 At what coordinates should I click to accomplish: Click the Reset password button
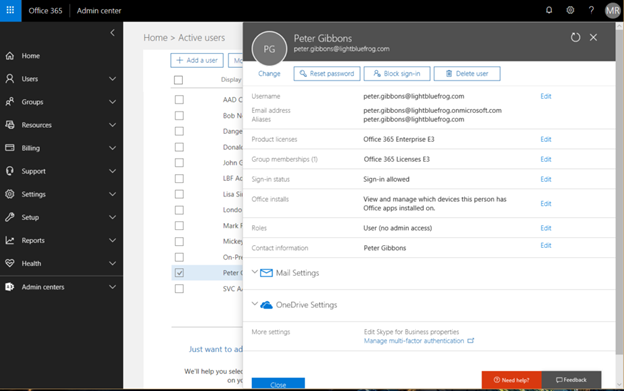click(327, 74)
